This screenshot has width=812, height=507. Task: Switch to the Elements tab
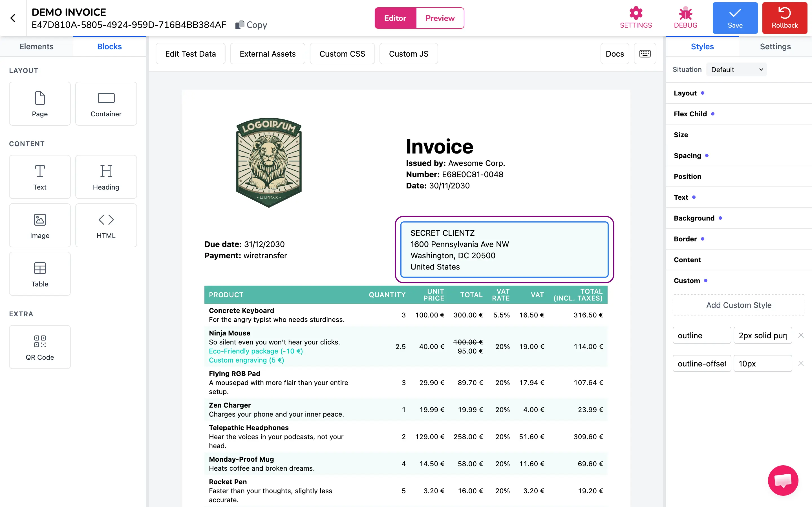pyautogui.click(x=36, y=46)
